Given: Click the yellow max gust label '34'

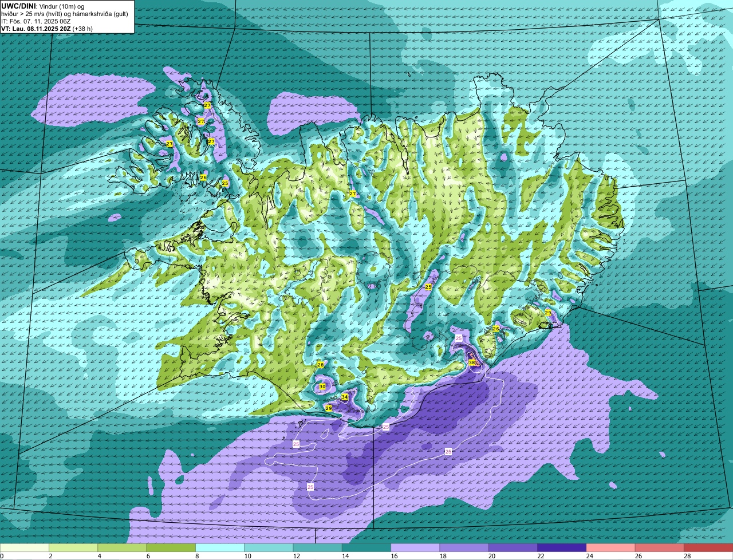Looking at the screenshot, I should (x=345, y=397).
